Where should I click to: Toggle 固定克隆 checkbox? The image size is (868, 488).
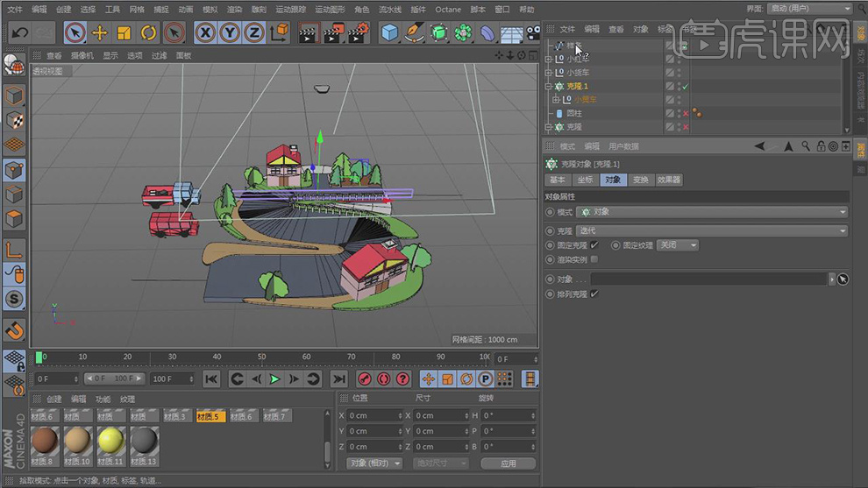(594, 245)
